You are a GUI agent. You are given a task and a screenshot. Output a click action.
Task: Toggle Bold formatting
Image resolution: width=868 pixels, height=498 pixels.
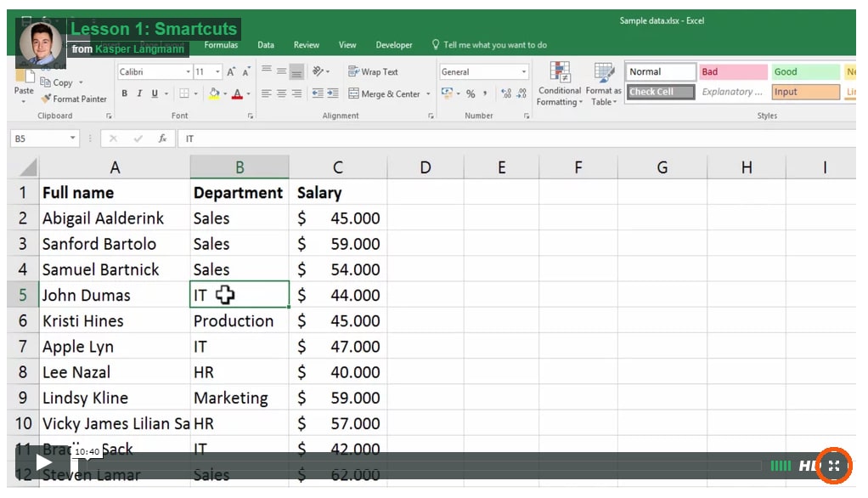125,93
